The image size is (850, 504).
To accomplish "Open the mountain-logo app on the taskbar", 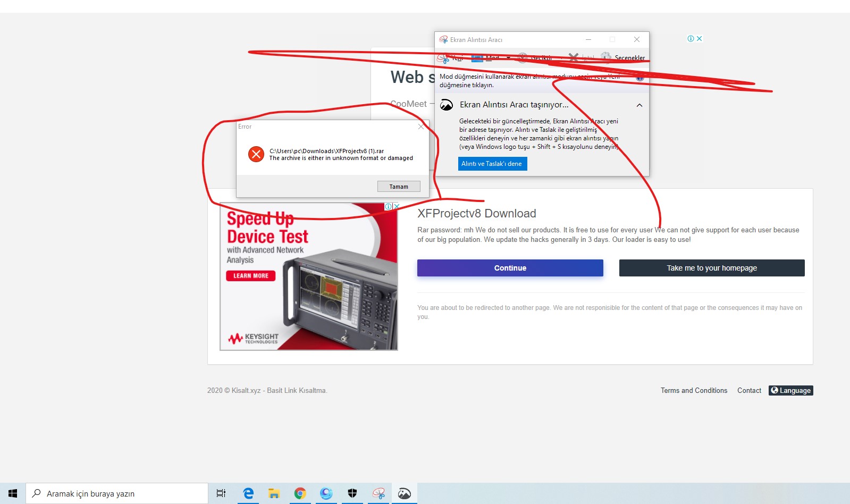I will coord(404,493).
